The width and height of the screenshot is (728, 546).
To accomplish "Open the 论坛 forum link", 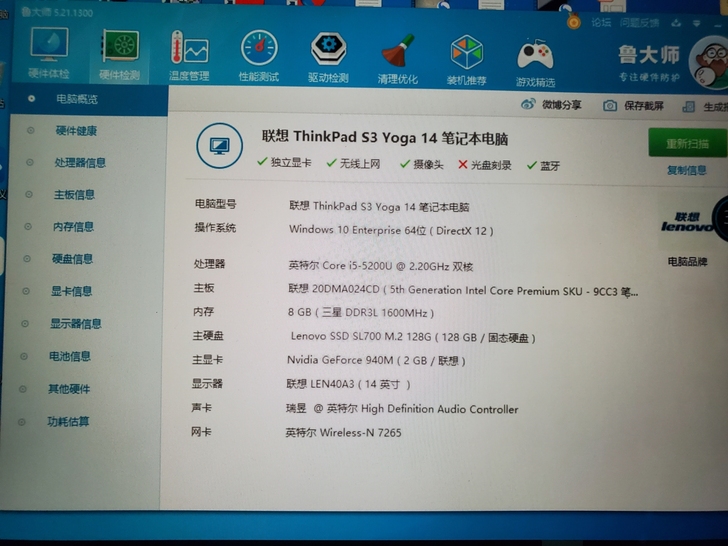I will [x=601, y=22].
